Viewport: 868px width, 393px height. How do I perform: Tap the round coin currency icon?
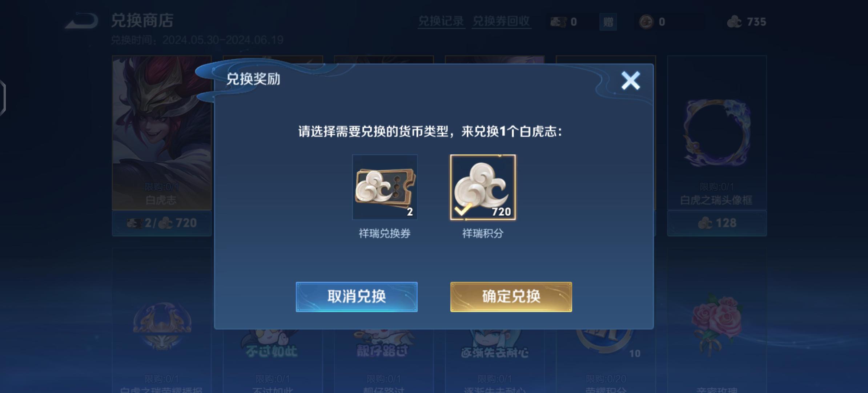click(x=646, y=22)
